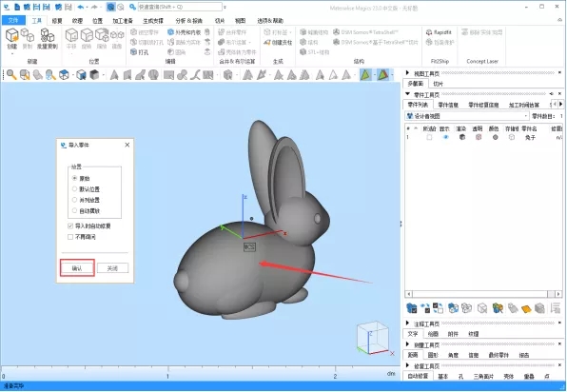This screenshot has height=392, width=567.
Task: Click the orange plane icon below parts list
Action: tap(526, 308)
